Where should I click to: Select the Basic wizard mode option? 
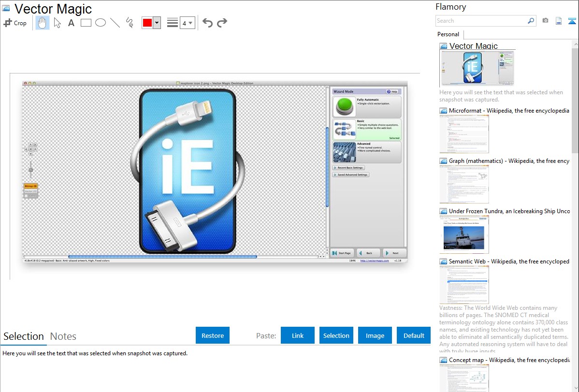tap(367, 130)
